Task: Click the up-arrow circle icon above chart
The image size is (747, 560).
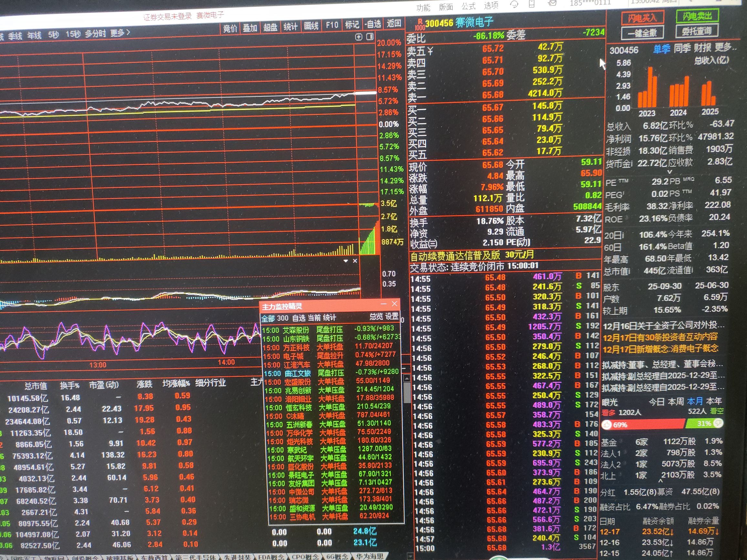Action: 359,37
